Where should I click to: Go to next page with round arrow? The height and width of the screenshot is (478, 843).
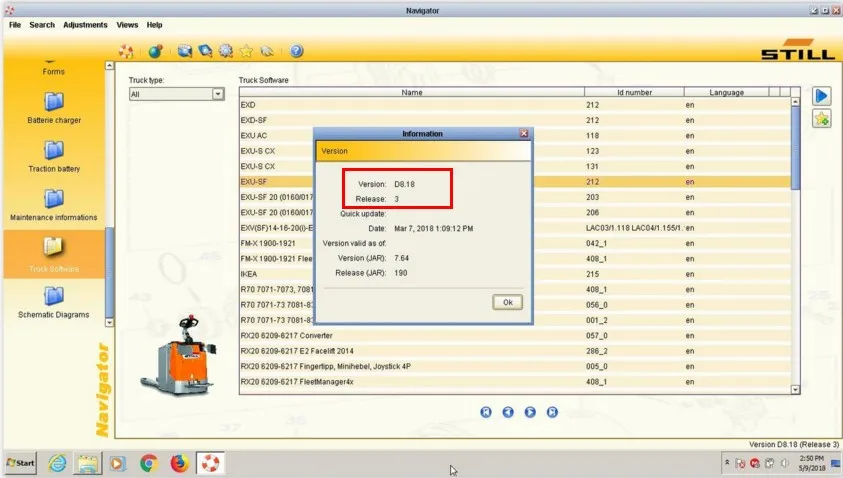tap(530, 412)
